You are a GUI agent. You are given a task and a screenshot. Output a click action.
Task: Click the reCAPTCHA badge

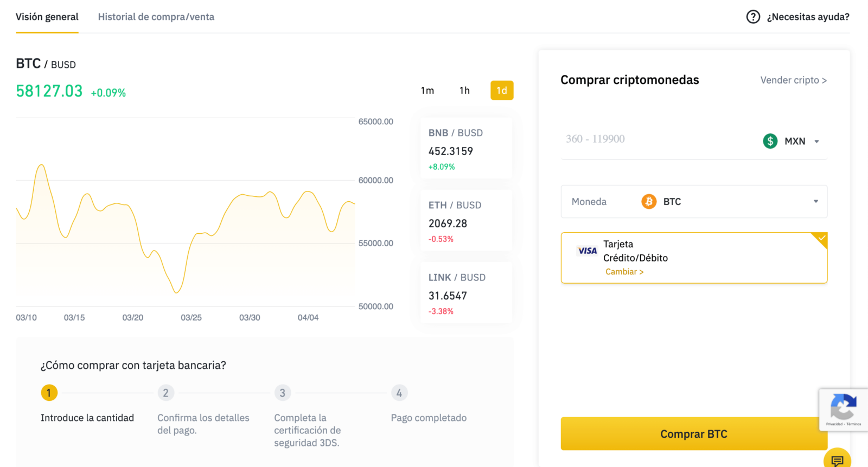[843, 410]
